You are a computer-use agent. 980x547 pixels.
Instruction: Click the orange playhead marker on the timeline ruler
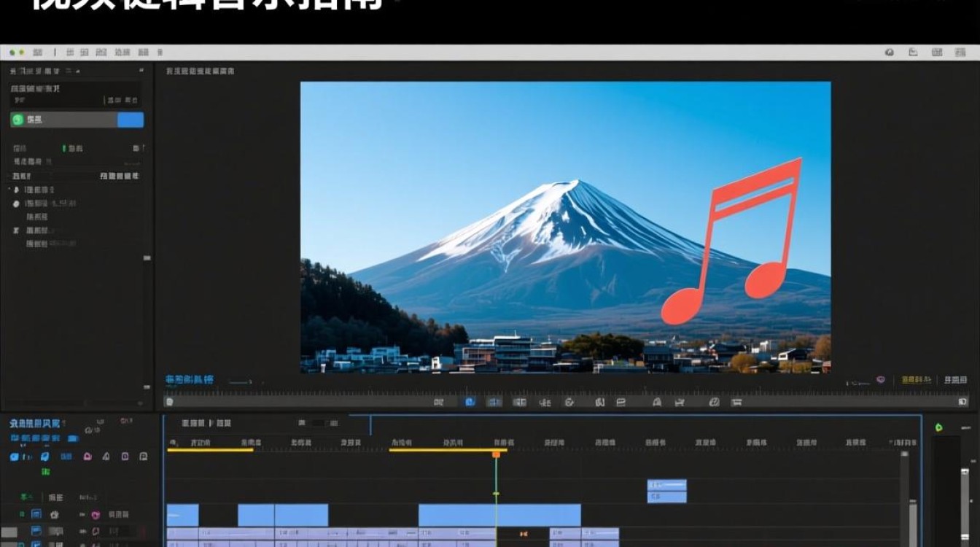pyautogui.click(x=496, y=454)
